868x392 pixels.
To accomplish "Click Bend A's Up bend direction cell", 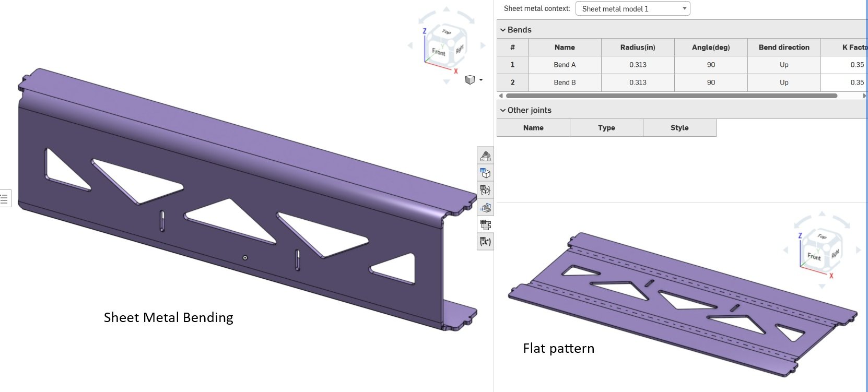I will [784, 65].
